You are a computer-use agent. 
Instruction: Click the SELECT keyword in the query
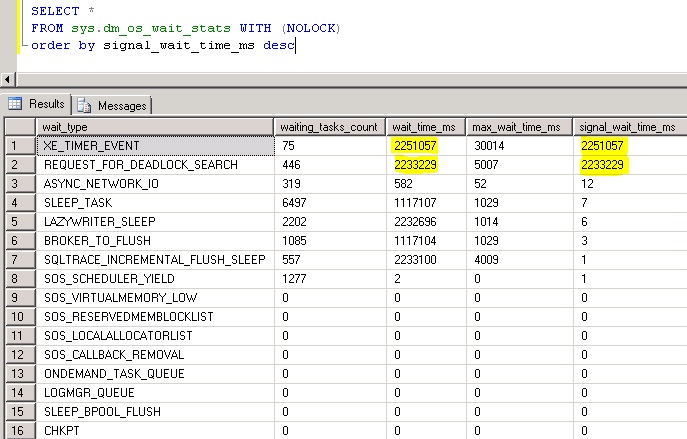coord(55,10)
